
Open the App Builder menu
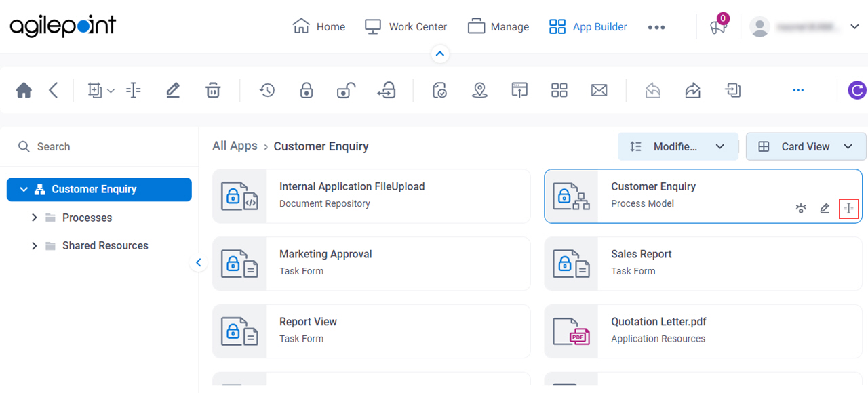(x=588, y=26)
